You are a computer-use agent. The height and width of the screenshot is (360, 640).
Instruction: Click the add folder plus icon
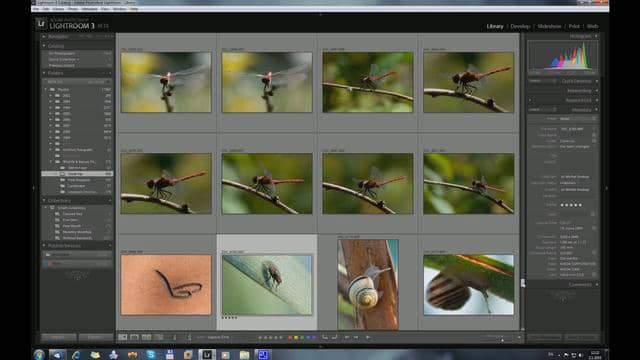109,73
